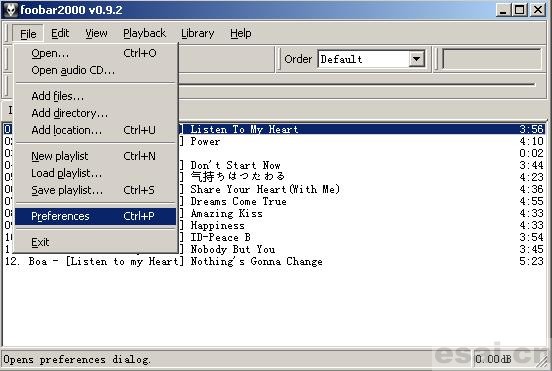Choose Load playlist... menu entry

95,173
